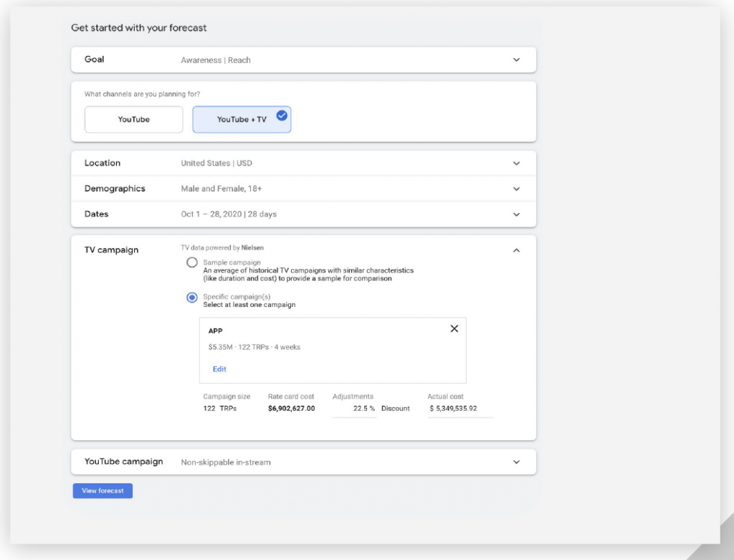Click the Edit link in APP campaign
Viewport: 734px width, 560px height.
[219, 369]
